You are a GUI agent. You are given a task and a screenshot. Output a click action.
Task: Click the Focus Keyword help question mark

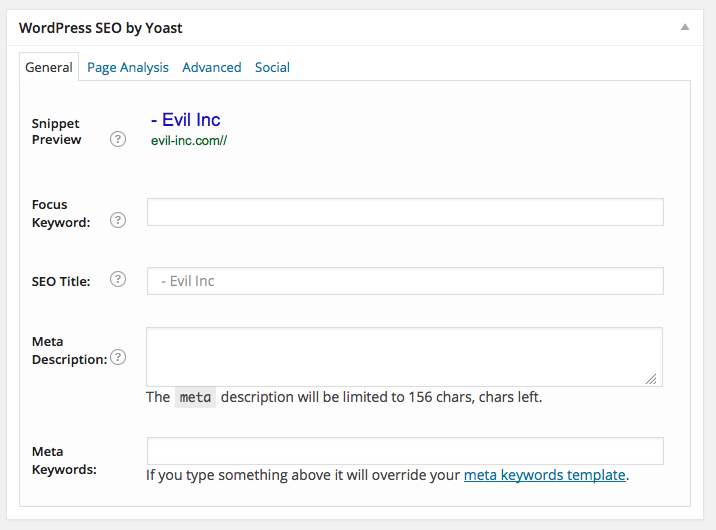(118, 220)
